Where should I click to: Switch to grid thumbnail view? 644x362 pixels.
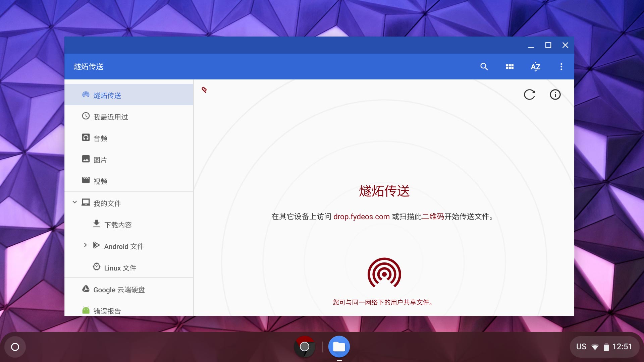click(x=509, y=67)
